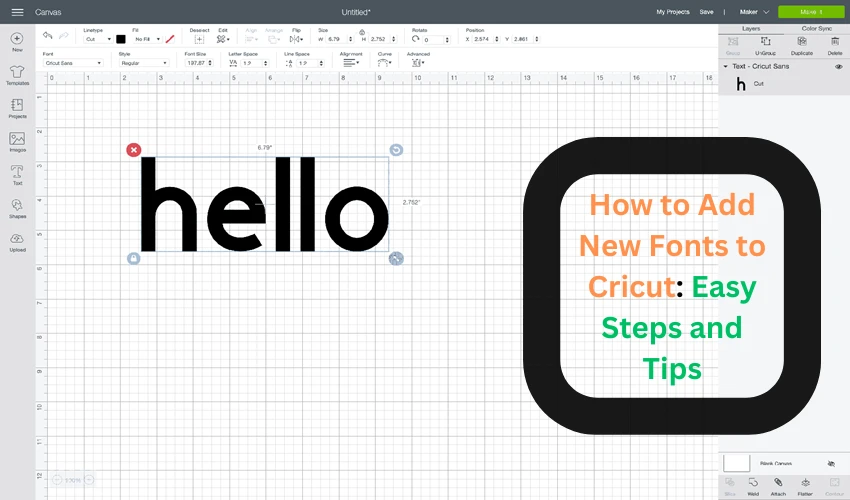850x500 pixels.
Task: Collapse the Text - Cricut Sans layer group
Action: pos(726,66)
